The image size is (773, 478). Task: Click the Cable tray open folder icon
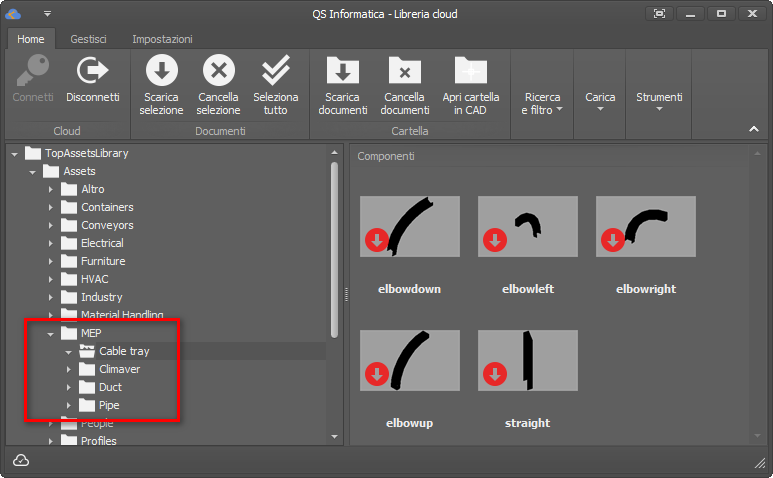(87, 351)
